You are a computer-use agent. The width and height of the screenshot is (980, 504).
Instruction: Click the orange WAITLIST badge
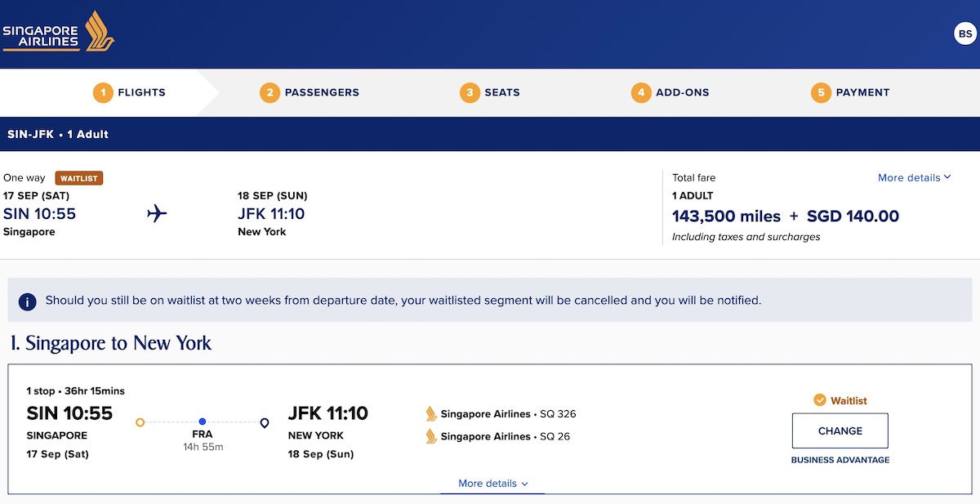coord(79,178)
